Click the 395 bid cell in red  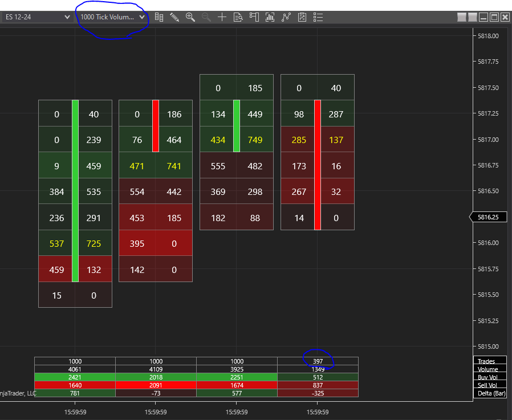pyautogui.click(x=137, y=243)
